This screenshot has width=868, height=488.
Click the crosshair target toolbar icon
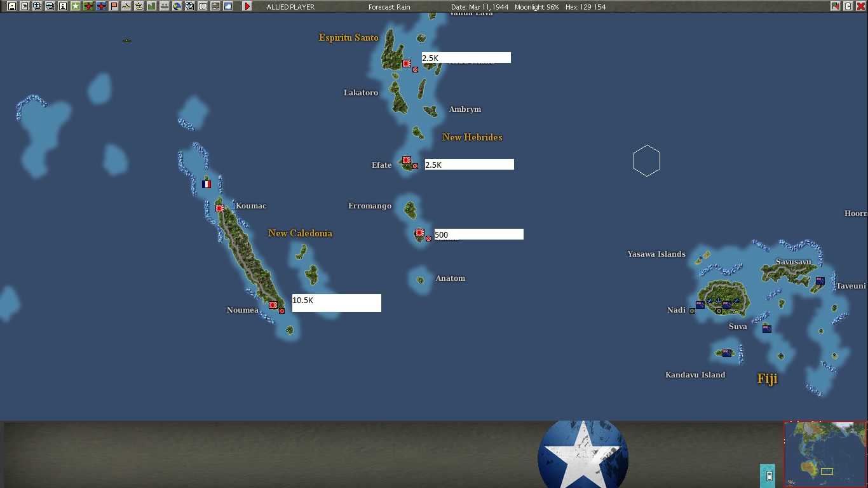tap(190, 6)
